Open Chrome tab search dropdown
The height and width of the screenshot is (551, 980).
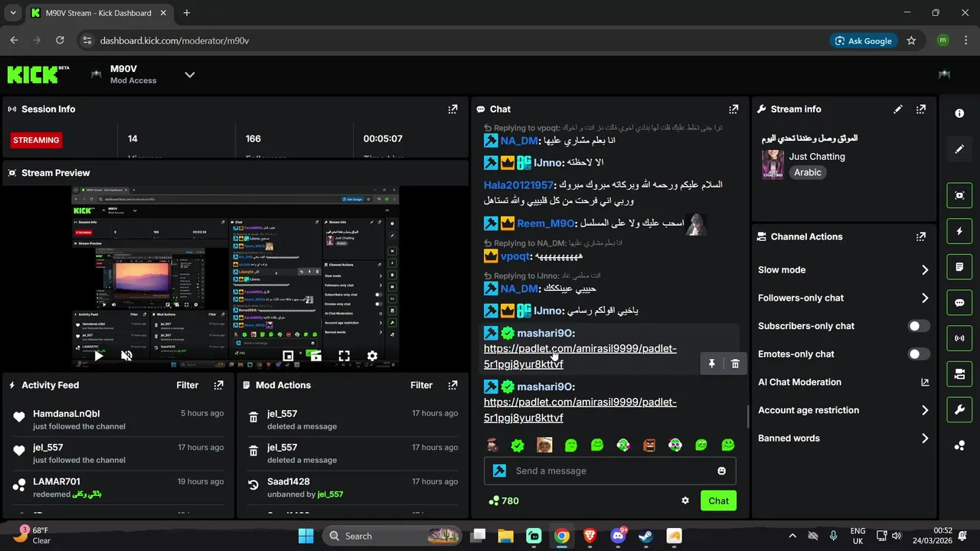pos(13,13)
